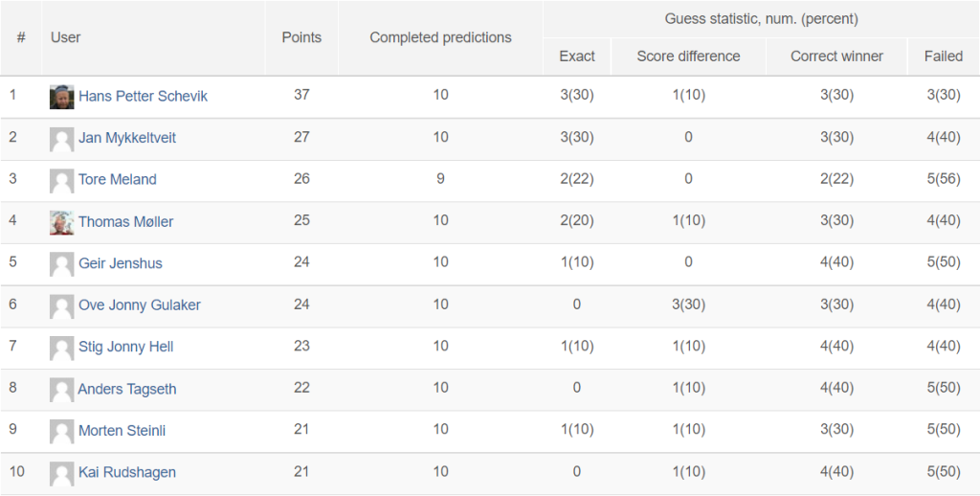Select Thomas Møller's name link
This screenshot has width=980, height=496.
126,222
